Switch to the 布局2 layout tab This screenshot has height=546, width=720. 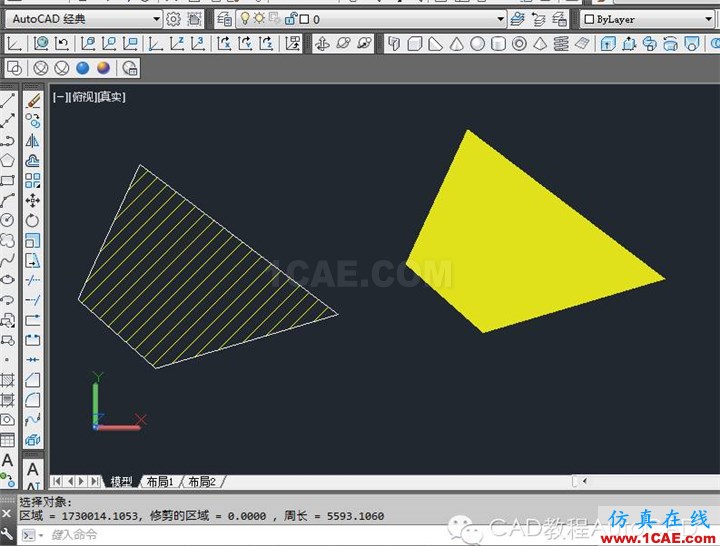click(x=203, y=481)
